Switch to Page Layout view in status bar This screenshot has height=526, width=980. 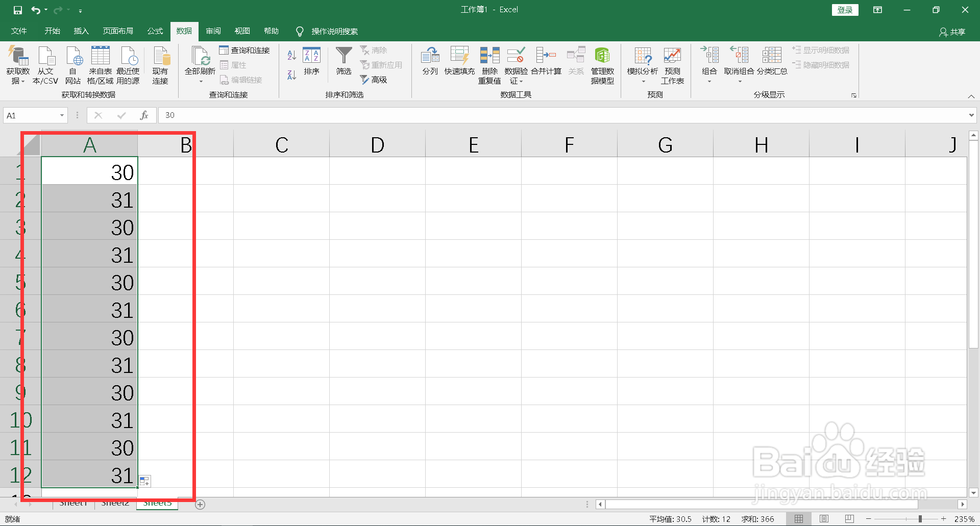(824, 519)
